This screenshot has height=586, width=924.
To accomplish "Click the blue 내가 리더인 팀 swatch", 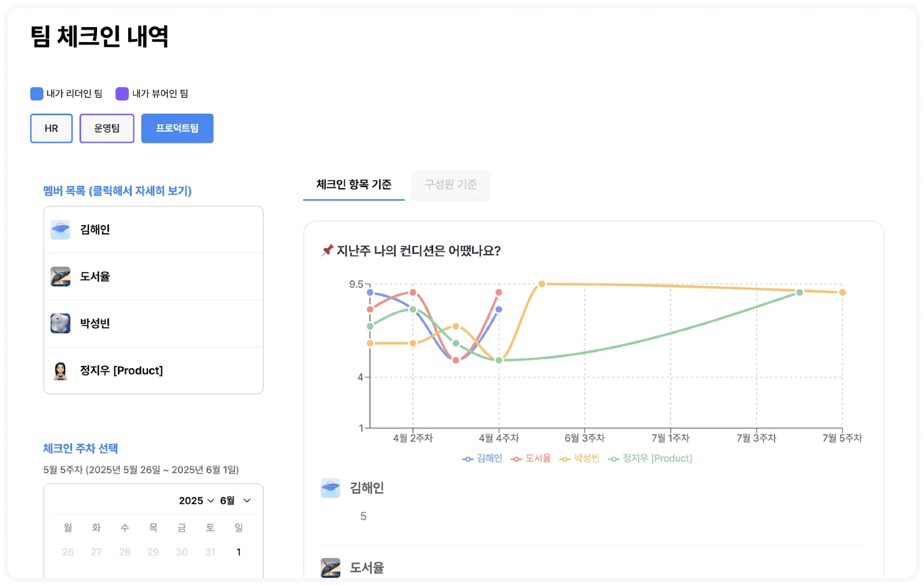I will click(36, 94).
